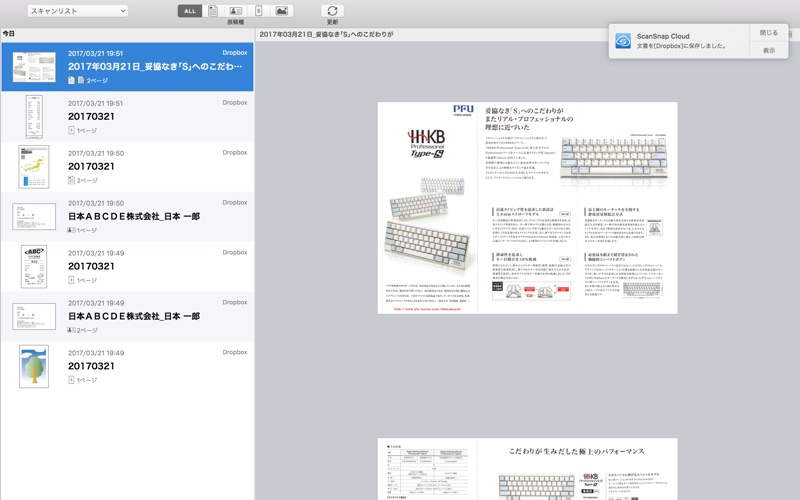Click receipt type icon in 19:51 entry

71,130
